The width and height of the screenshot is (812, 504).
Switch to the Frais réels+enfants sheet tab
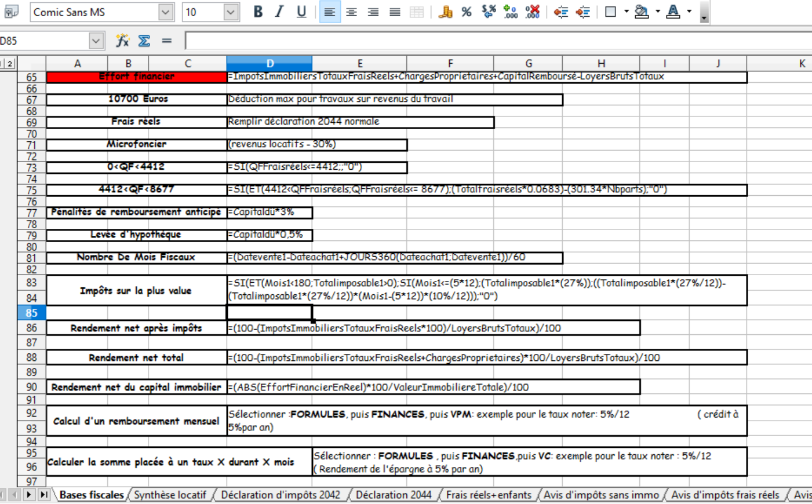coord(489,495)
